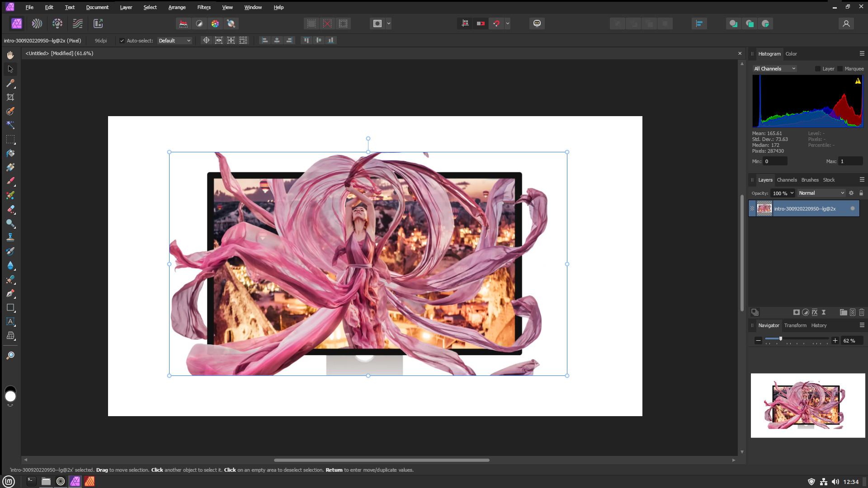Open the All Channels dropdown
Image resolution: width=868 pixels, height=488 pixels.
click(774, 68)
